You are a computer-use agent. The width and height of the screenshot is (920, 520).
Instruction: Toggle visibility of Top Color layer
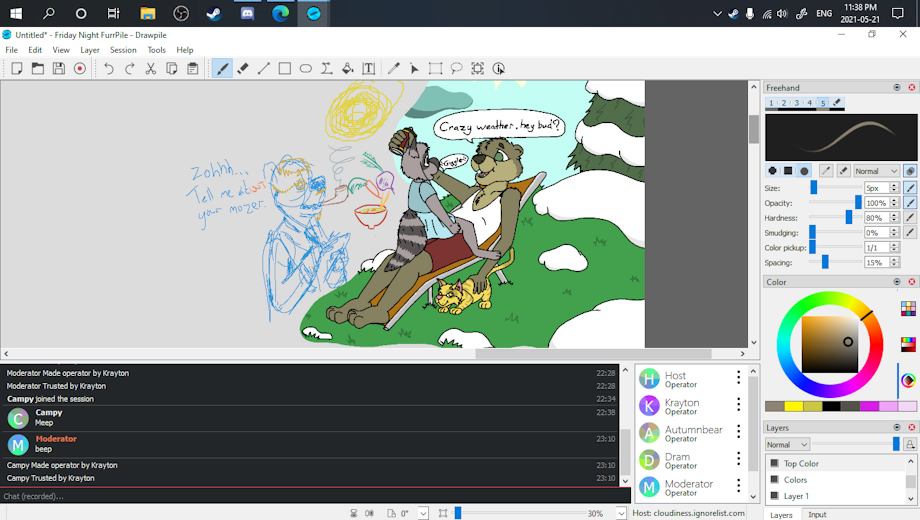tap(774, 464)
